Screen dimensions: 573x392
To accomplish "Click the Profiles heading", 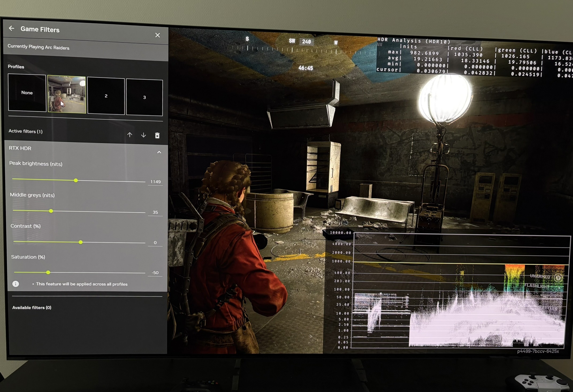I will (16, 67).
